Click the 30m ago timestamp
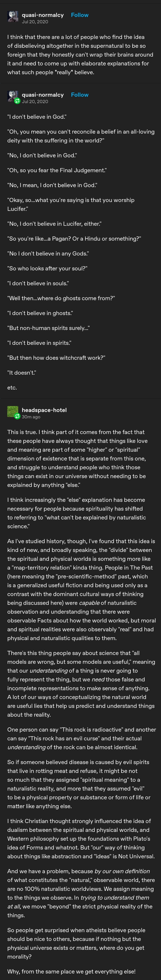161x980 pixels. [32, 417]
